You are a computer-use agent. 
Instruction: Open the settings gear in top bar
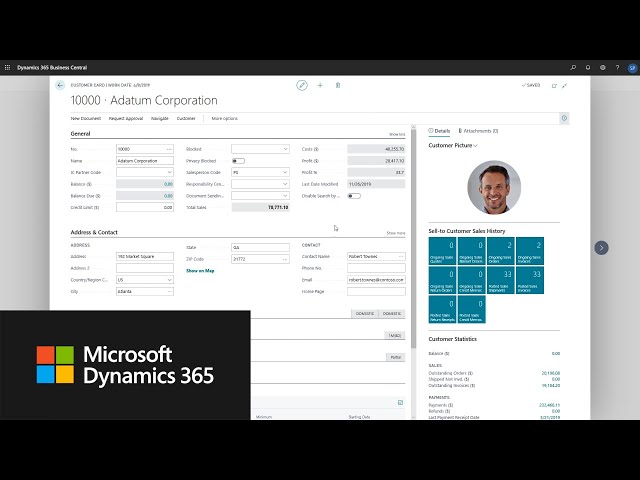[x=602, y=67]
